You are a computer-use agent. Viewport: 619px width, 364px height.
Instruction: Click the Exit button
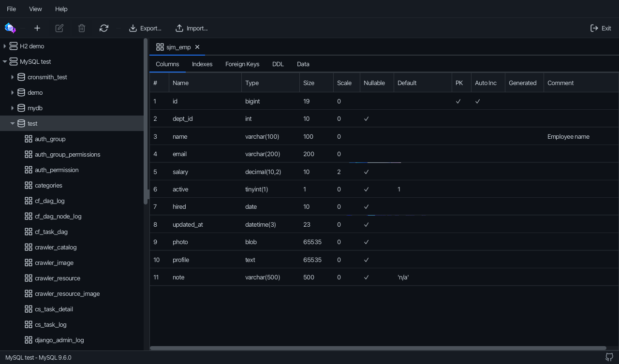tap(601, 28)
